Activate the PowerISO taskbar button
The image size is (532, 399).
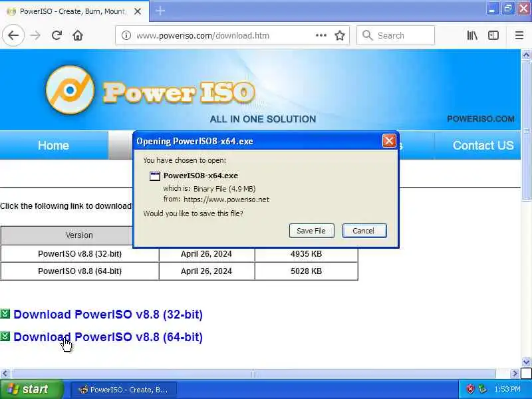point(124,390)
